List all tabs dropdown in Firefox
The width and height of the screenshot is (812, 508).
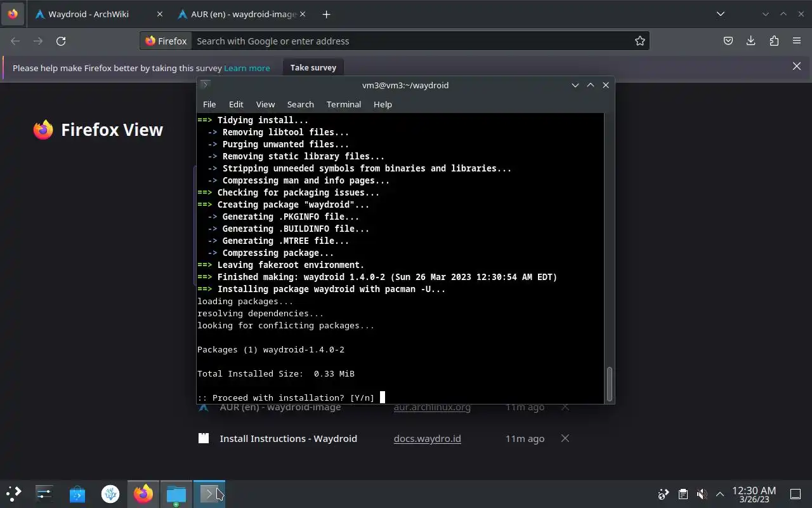coord(721,14)
